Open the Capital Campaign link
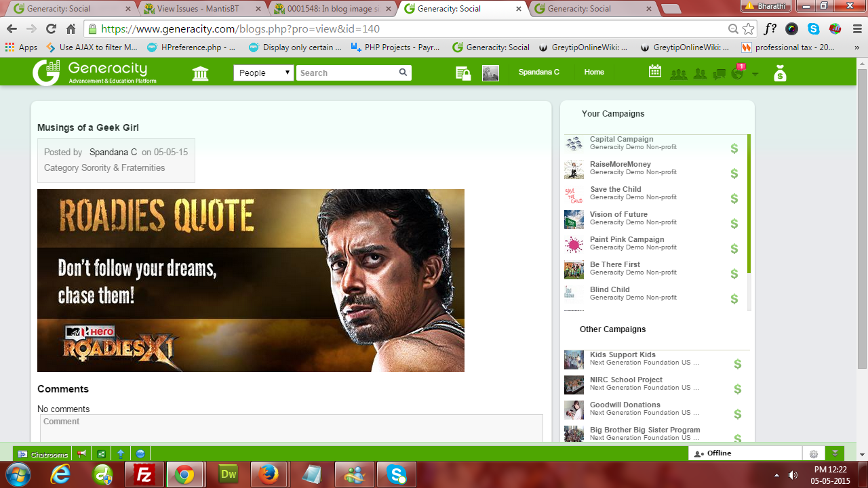Screen dimensions: 868x488 621,139
